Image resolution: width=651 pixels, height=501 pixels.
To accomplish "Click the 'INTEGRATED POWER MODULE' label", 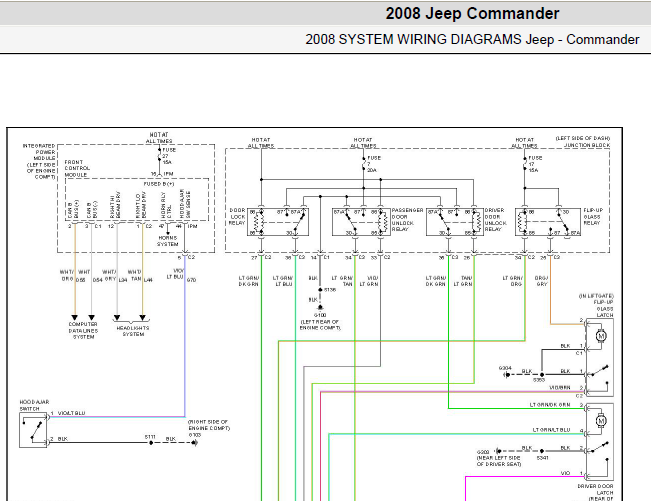I will tap(41, 161).
